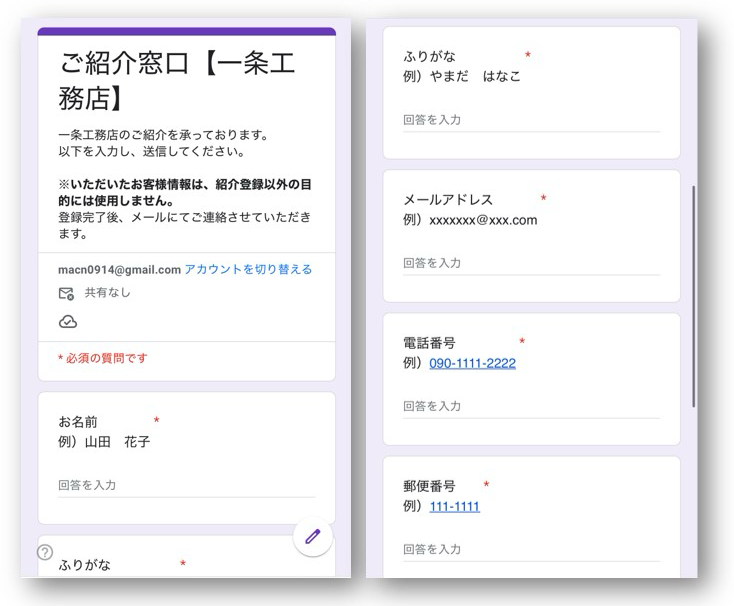Click the form title ご紹介窓口【一条工務店】
The width and height of the screenshot is (734, 606).
click(177, 80)
